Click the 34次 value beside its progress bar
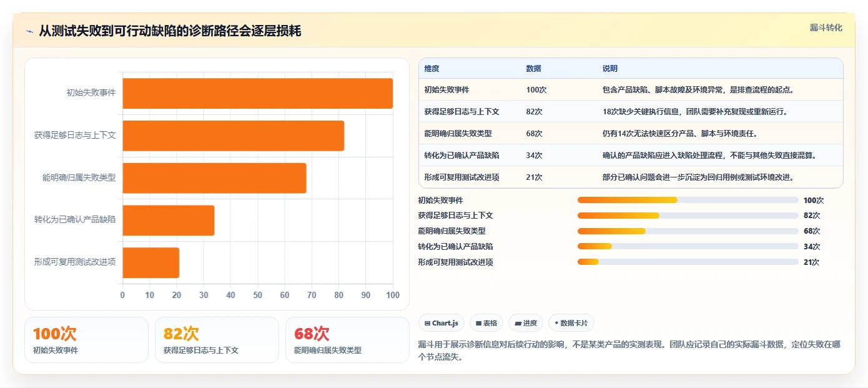 pyautogui.click(x=812, y=247)
